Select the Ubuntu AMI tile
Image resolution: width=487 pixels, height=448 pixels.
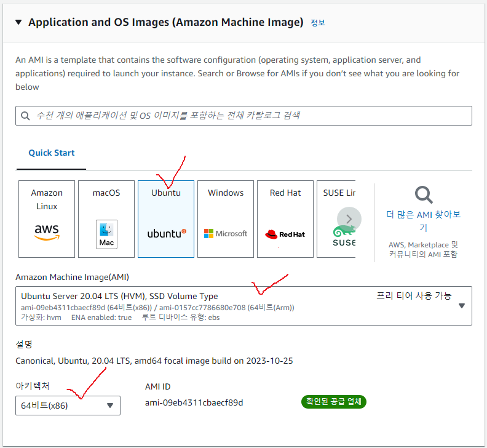tap(166, 219)
